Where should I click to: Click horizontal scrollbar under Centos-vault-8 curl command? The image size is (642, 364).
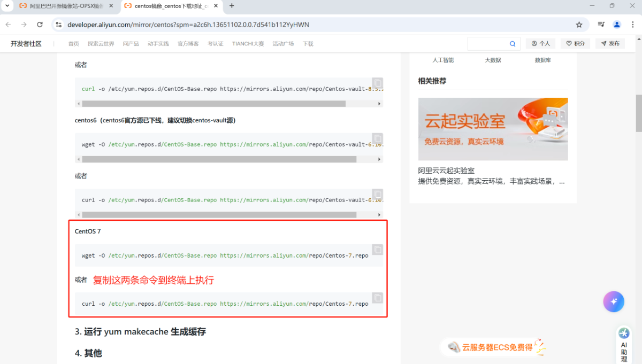pos(213,104)
